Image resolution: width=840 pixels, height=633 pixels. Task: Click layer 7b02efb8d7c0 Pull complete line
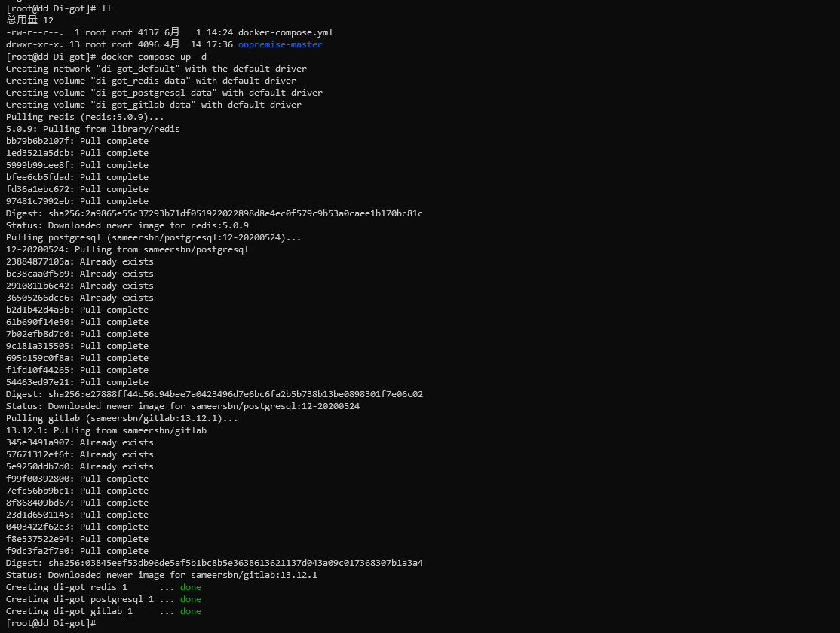pyautogui.click(x=77, y=334)
